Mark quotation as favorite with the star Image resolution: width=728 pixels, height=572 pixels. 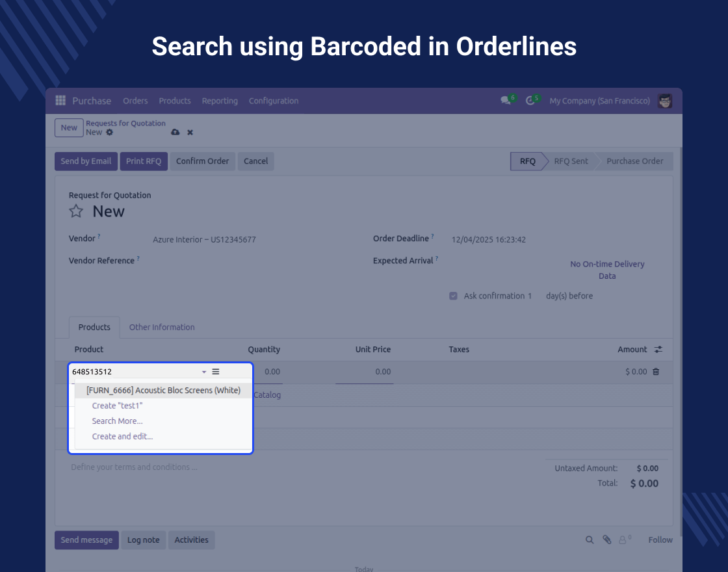click(76, 211)
